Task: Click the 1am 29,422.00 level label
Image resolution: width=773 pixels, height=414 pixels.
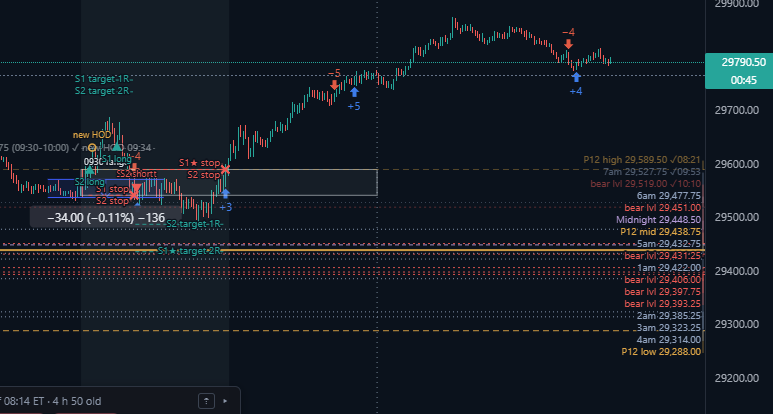Action: tap(668, 268)
